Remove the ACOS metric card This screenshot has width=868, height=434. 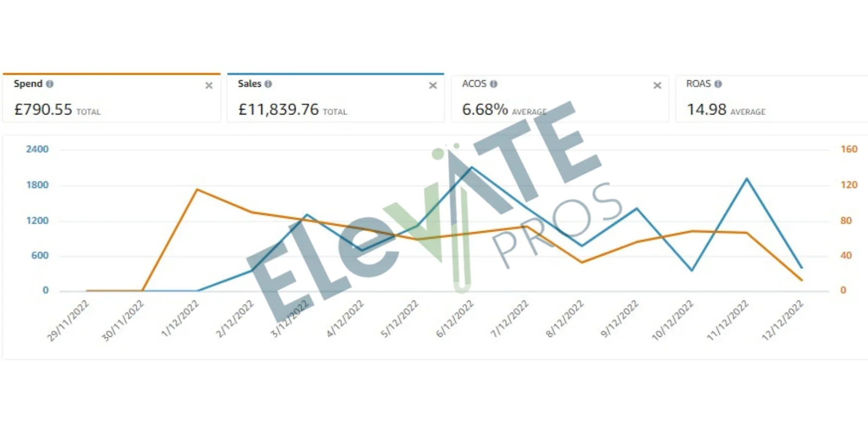tap(657, 86)
